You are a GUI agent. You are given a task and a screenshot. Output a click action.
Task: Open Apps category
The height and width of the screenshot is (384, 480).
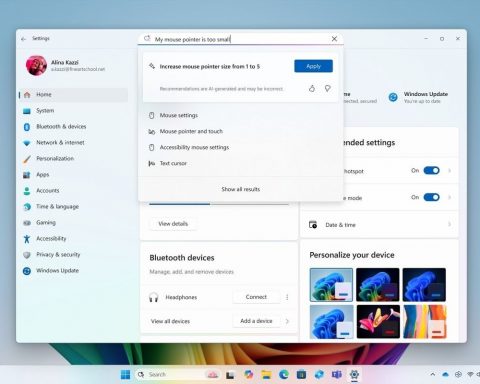tap(73, 175)
